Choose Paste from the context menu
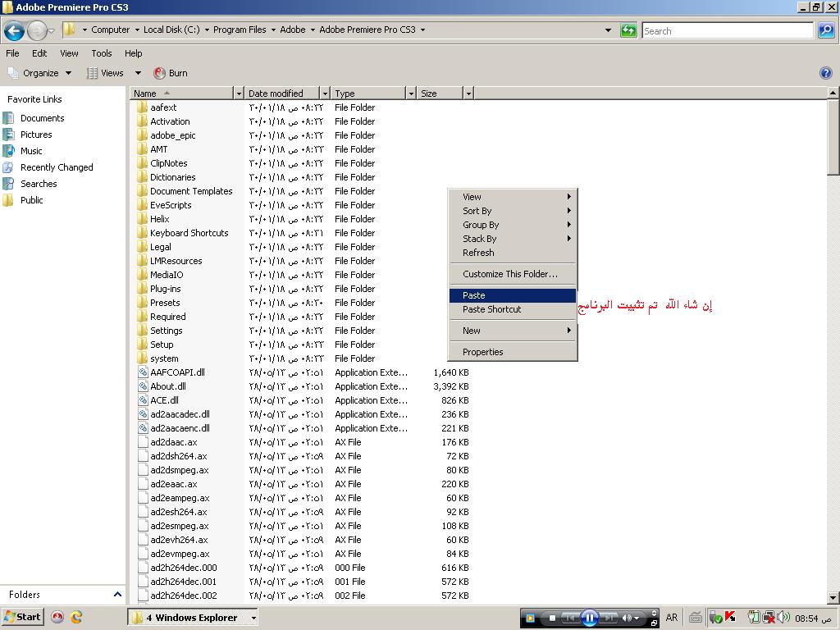 (513, 295)
